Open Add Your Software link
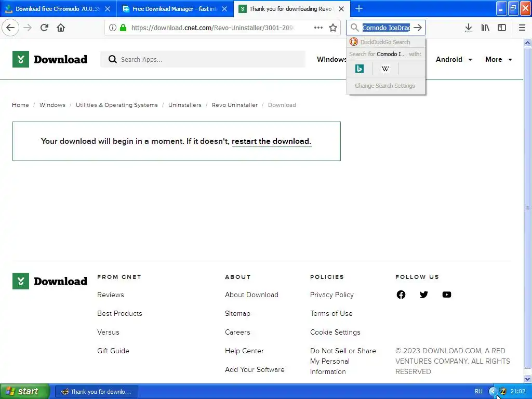The width and height of the screenshot is (532, 399). [255, 369]
